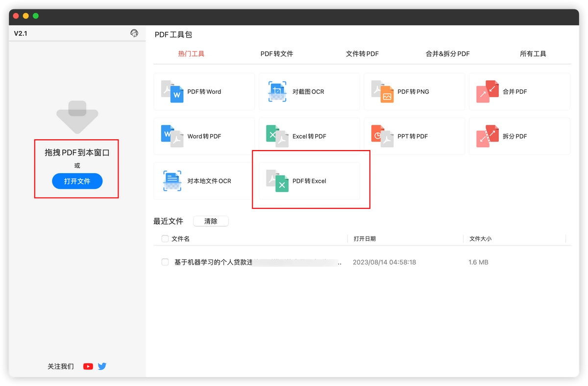The height and width of the screenshot is (386, 588).
Task: Switch to the 合并&拆分PDF tab
Action: click(448, 54)
